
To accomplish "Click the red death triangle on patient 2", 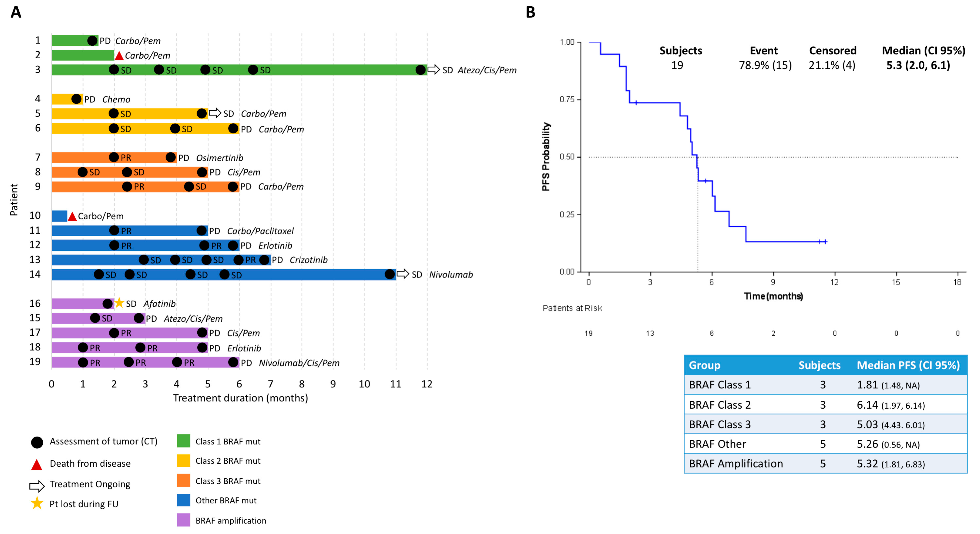I will (x=119, y=56).
